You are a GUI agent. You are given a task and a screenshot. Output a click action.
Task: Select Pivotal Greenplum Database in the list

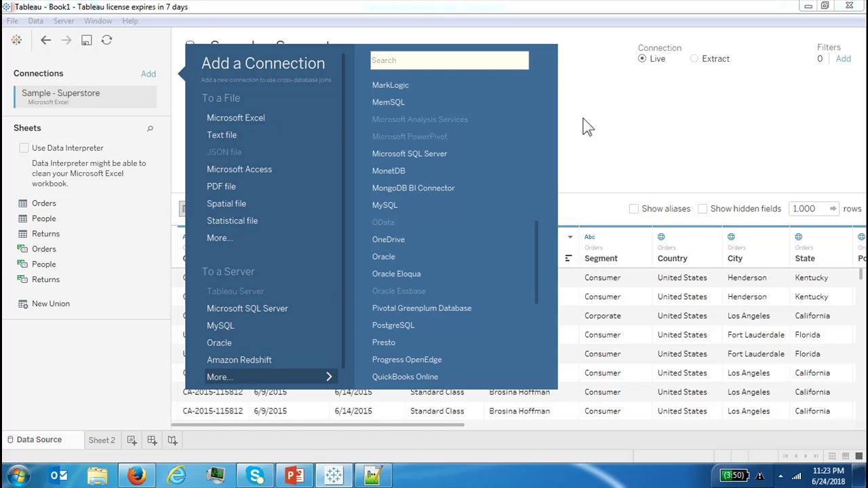[421, 308]
